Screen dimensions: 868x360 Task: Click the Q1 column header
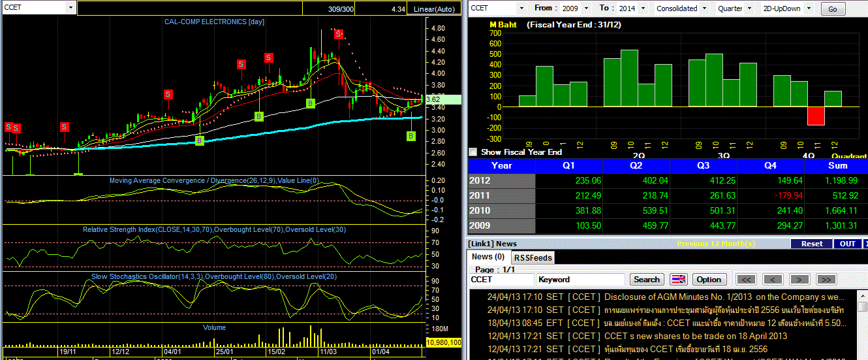click(x=568, y=165)
